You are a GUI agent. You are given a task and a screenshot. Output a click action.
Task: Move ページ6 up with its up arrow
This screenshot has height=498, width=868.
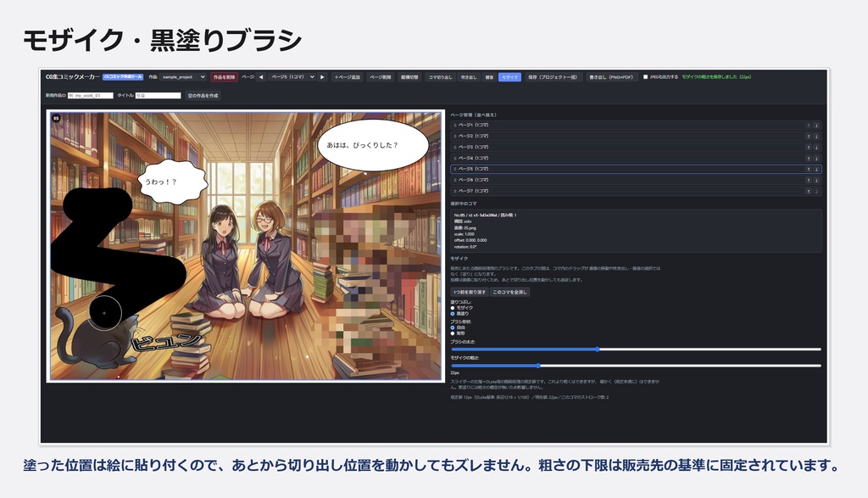[x=808, y=180]
